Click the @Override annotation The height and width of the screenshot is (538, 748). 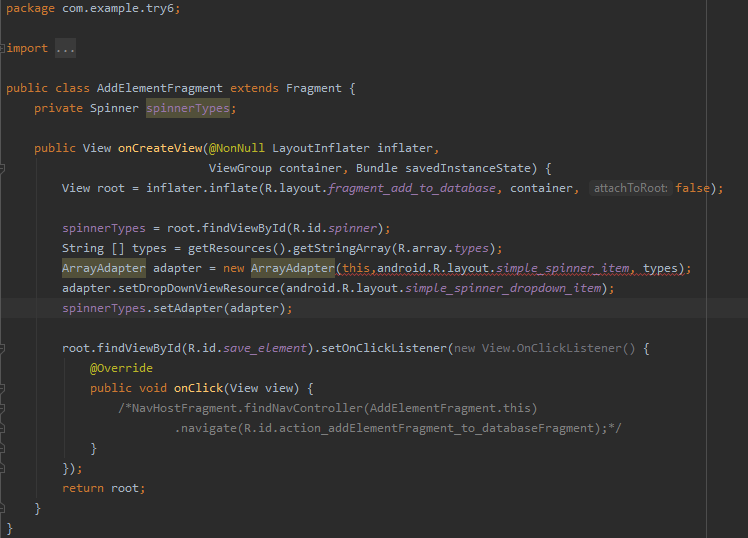[121, 369]
